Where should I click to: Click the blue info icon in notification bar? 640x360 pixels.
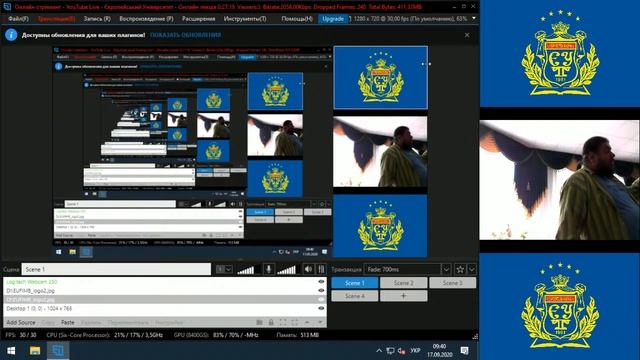[x=11, y=35]
